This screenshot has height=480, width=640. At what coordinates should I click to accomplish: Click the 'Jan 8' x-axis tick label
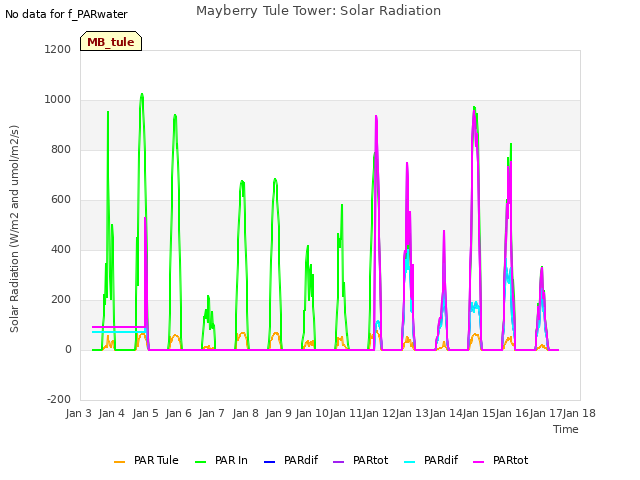click(x=246, y=413)
